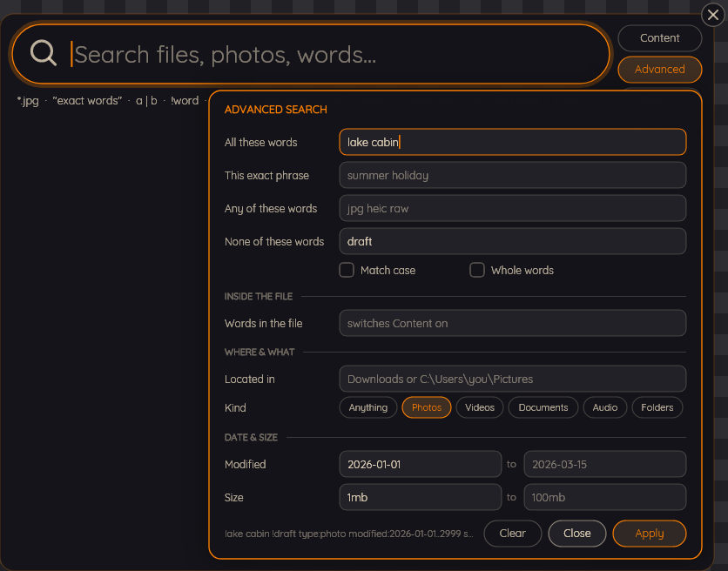Click the Apply button
This screenshot has width=728, height=571.
649,534
